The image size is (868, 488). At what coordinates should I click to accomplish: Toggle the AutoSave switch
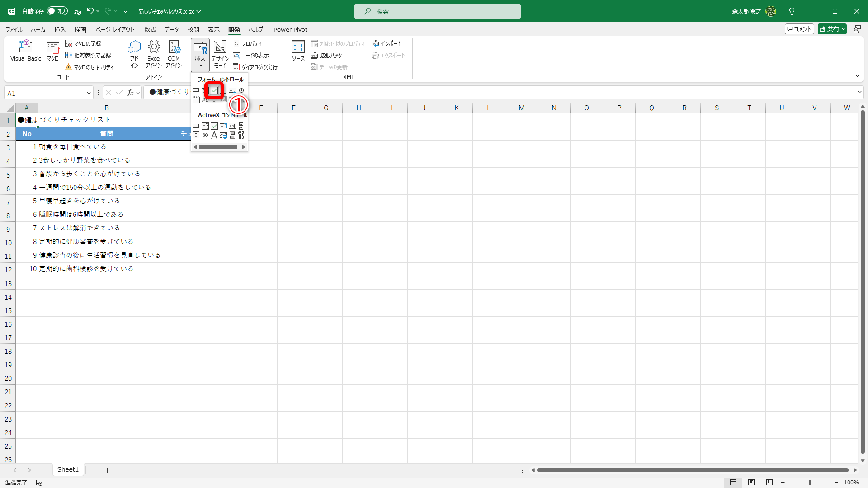point(57,11)
